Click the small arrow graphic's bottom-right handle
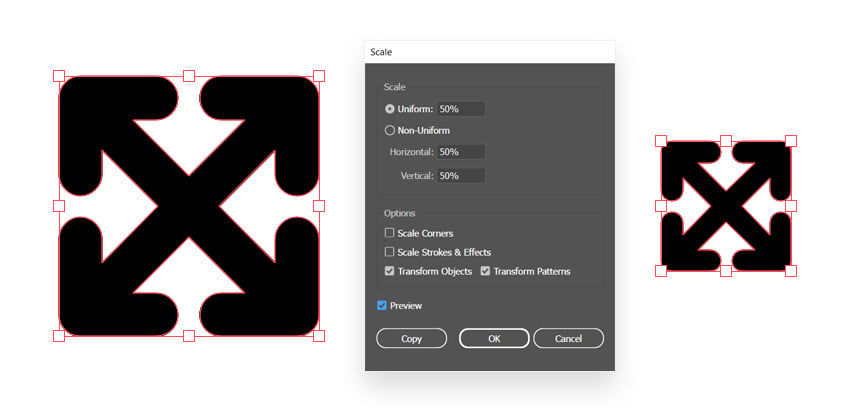850x412 pixels. pos(791,271)
